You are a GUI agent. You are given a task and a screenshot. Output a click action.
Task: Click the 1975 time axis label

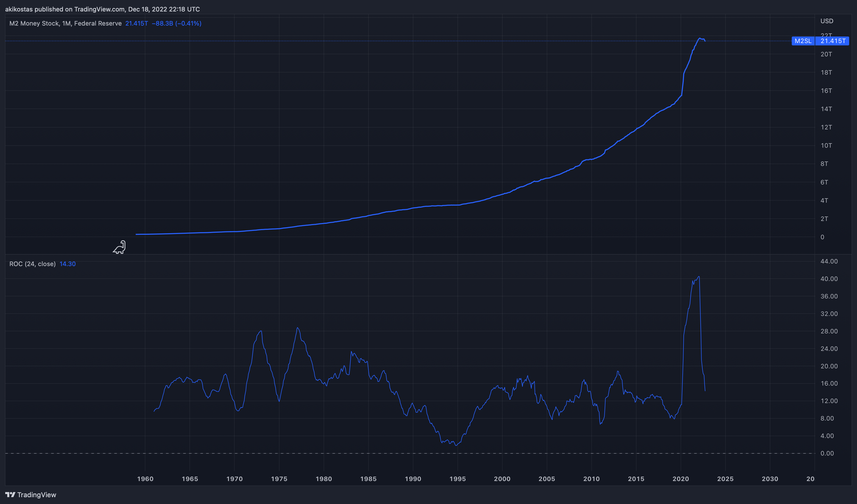click(279, 479)
